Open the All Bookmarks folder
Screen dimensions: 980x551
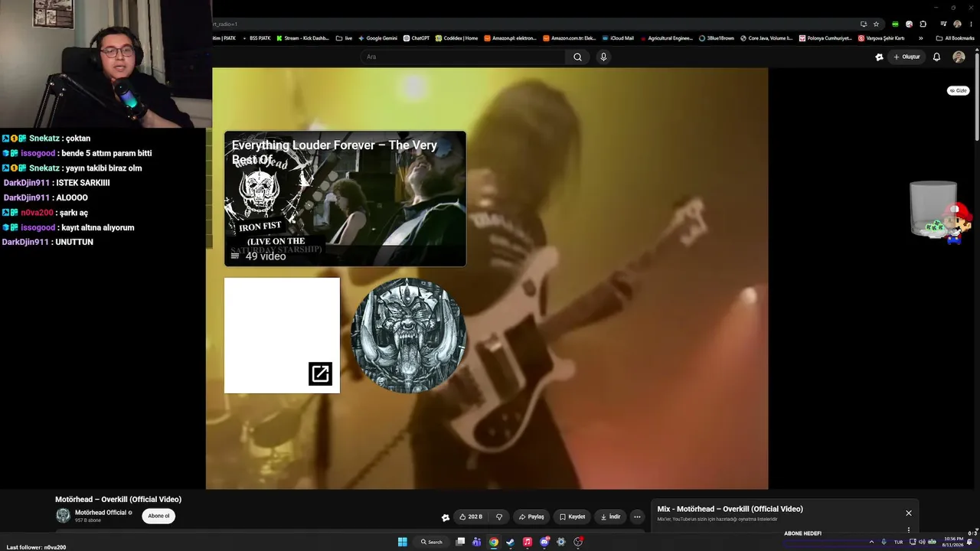click(955, 38)
